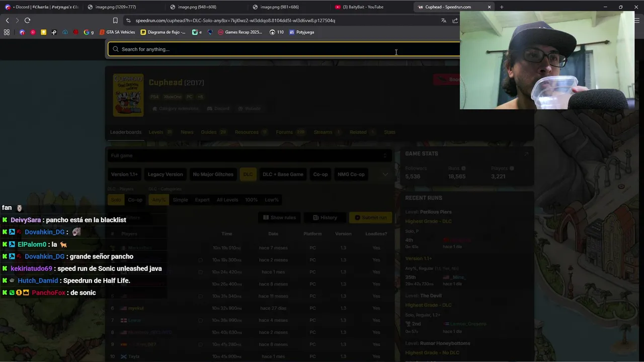
Task: Select the Expert category
Action: pyautogui.click(x=202, y=200)
